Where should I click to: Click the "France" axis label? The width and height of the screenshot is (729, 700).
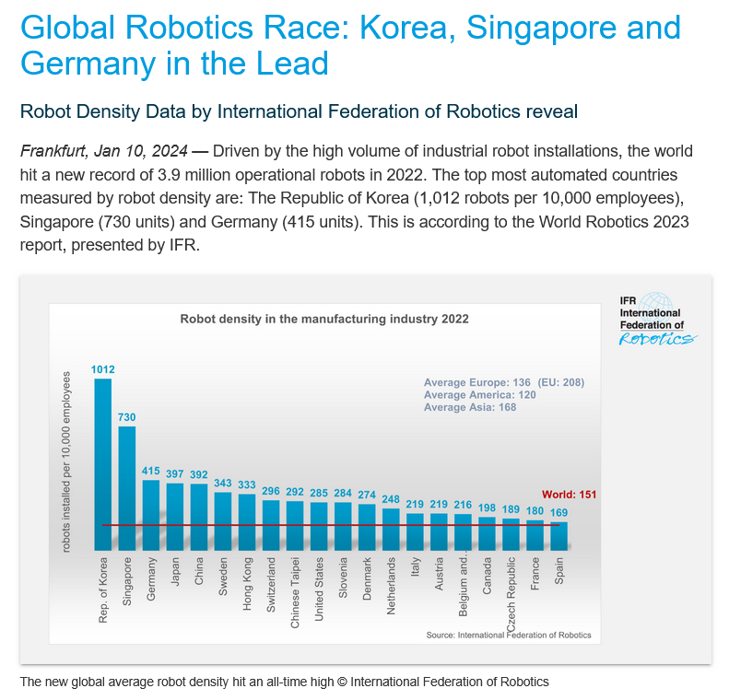pyautogui.click(x=535, y=574)
